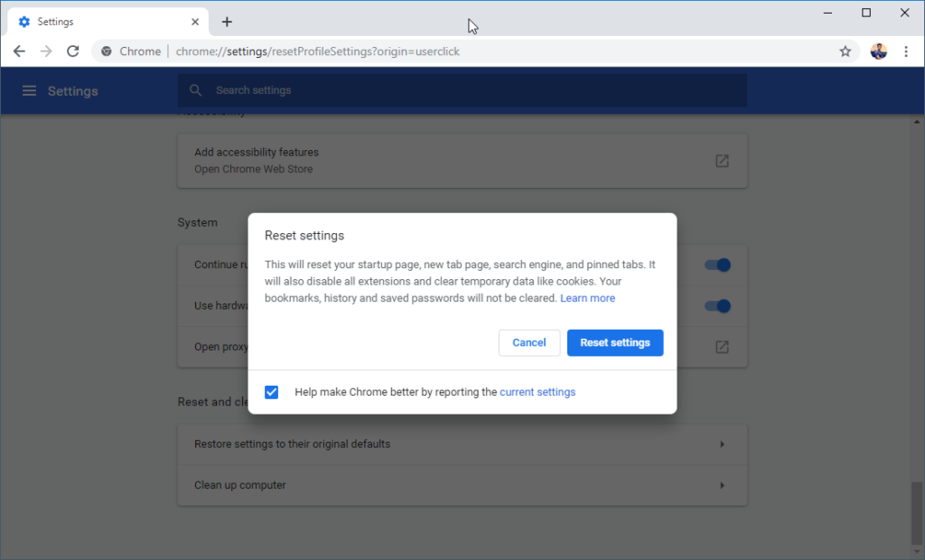The image size is (925, 560).
Task: Uncheck Help make Chrome better checkbox
Action: (x=271, y=391)
